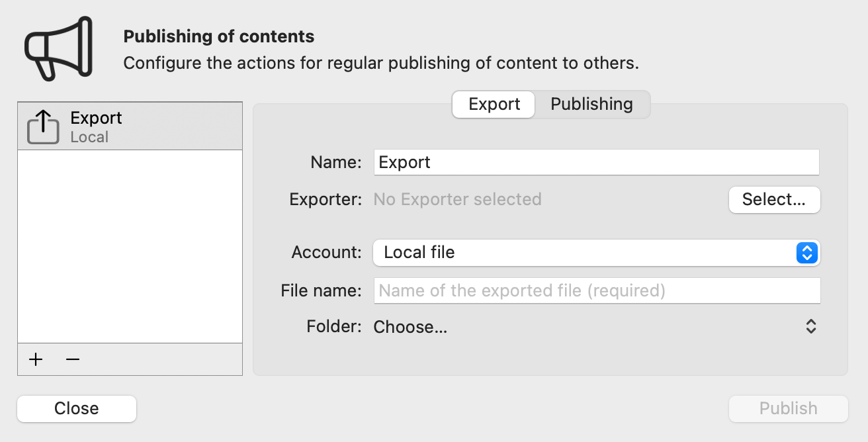Click the megaphone publishing icon
868x442 pixels.
[58, 48]
